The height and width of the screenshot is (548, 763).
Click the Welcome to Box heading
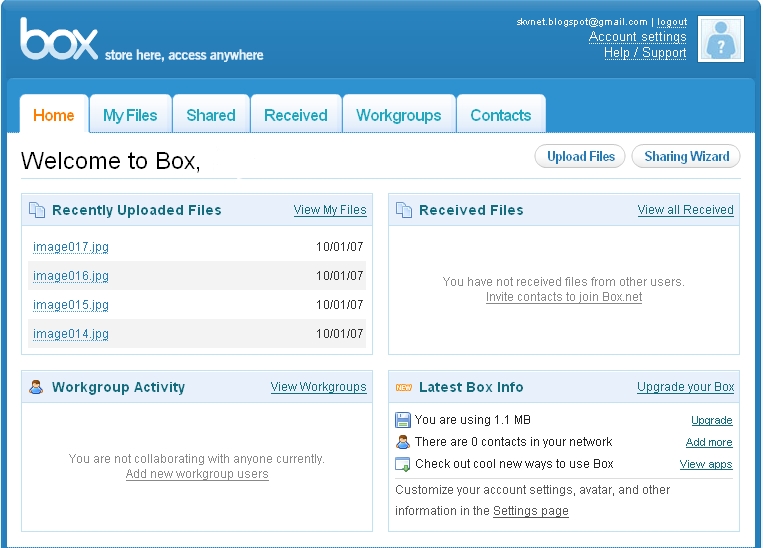tap(110, 161)
